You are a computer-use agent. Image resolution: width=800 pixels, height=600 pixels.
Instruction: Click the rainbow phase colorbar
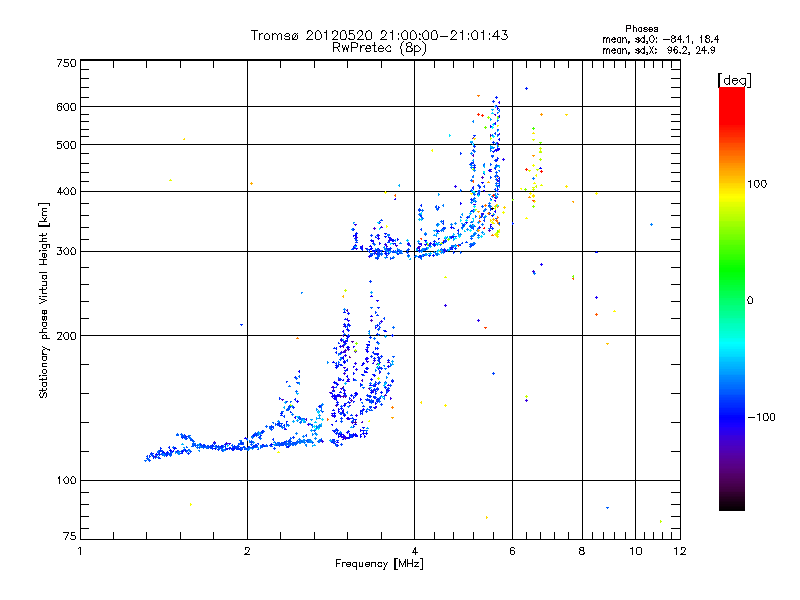click(x=732, y=299)
